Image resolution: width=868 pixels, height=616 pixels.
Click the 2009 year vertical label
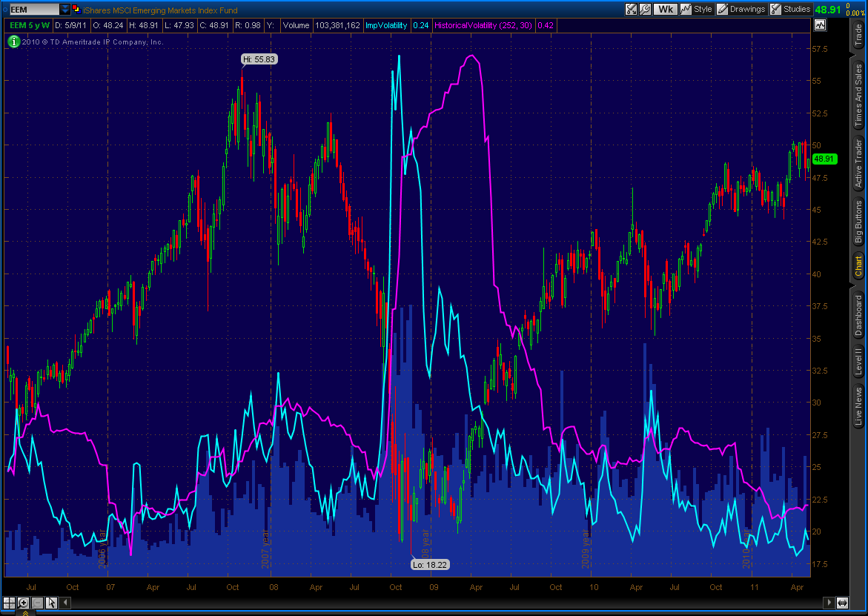tap(586, 548)
